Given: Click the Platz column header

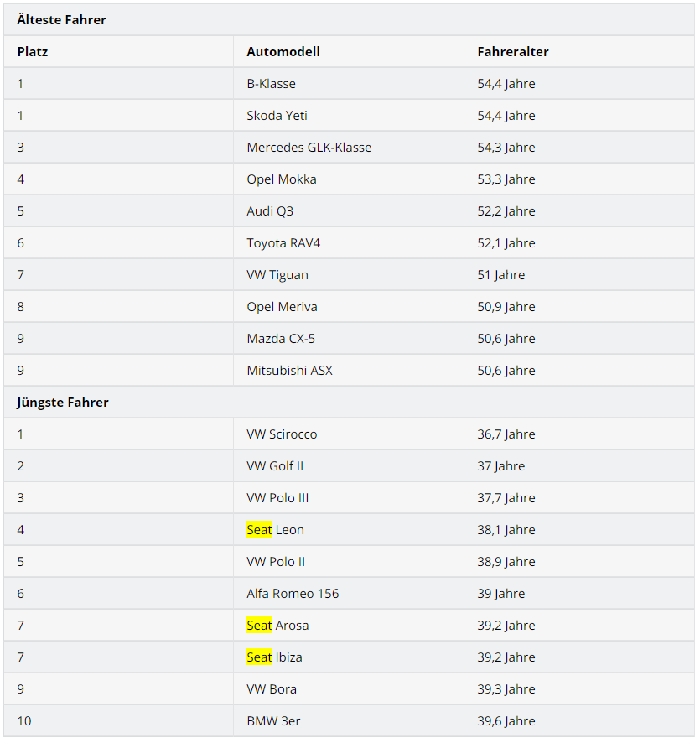Looking at the screenshot, I should pyautogui.click(x=33, y=52).
